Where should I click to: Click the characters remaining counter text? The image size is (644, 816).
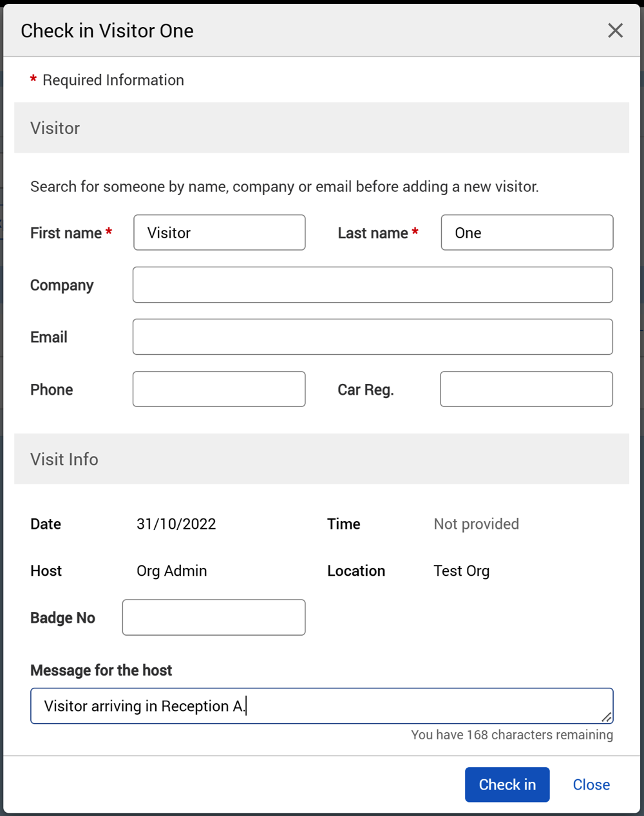click(512, 735)
